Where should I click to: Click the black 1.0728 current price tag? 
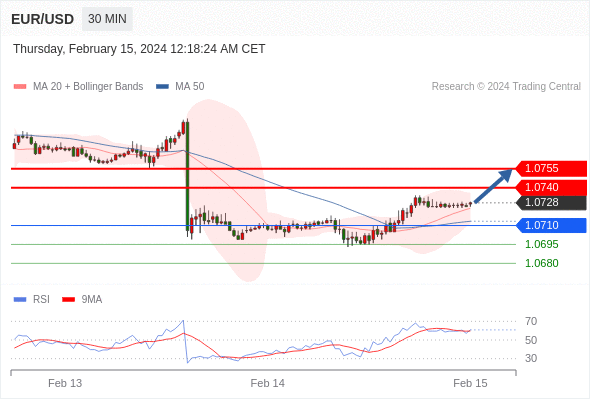click(551, 202)
